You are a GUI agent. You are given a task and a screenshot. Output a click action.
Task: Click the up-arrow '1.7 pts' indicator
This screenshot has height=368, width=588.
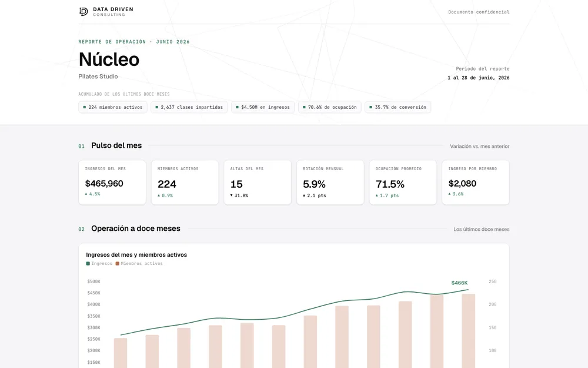[x=387, y=195]
